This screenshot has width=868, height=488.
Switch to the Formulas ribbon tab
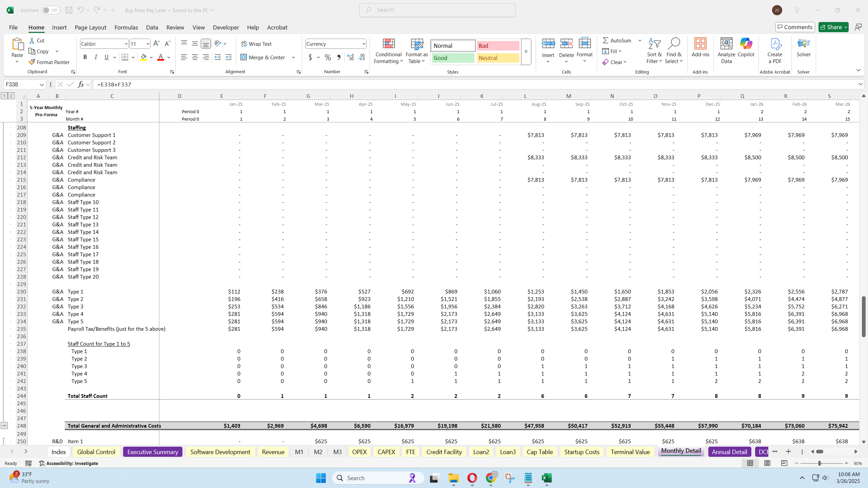point(126,27)
